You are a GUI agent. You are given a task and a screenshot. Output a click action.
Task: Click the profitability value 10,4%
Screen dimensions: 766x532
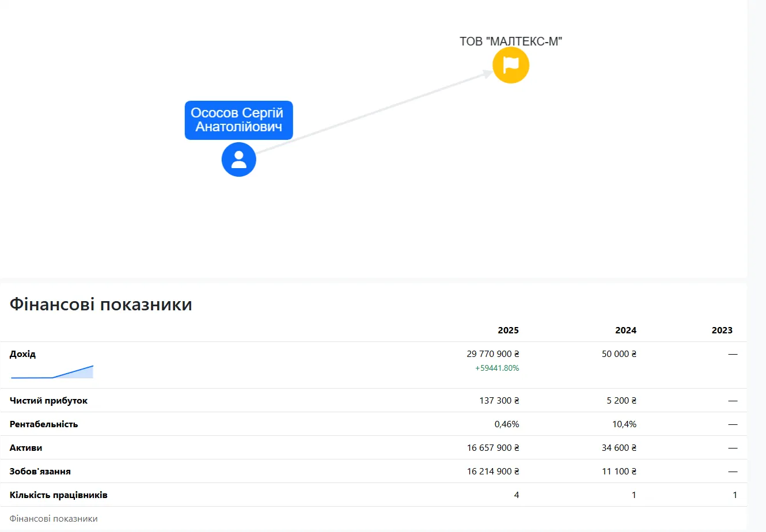click(x=624, y=424)
